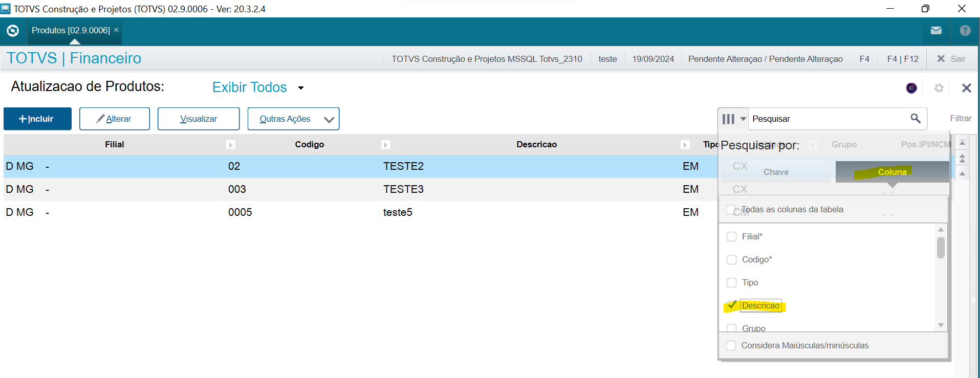Select the teste5 product row

pos(360,212)
